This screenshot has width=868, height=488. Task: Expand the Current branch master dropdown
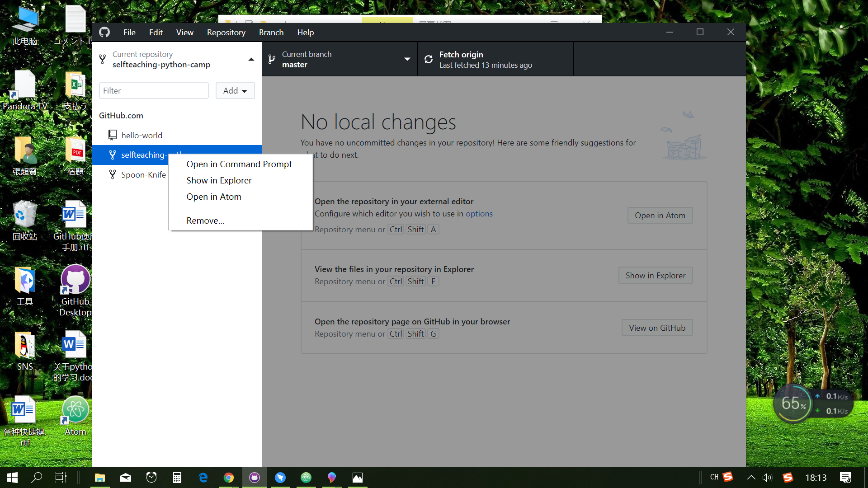pyautogui.click(x=340, y=59)
